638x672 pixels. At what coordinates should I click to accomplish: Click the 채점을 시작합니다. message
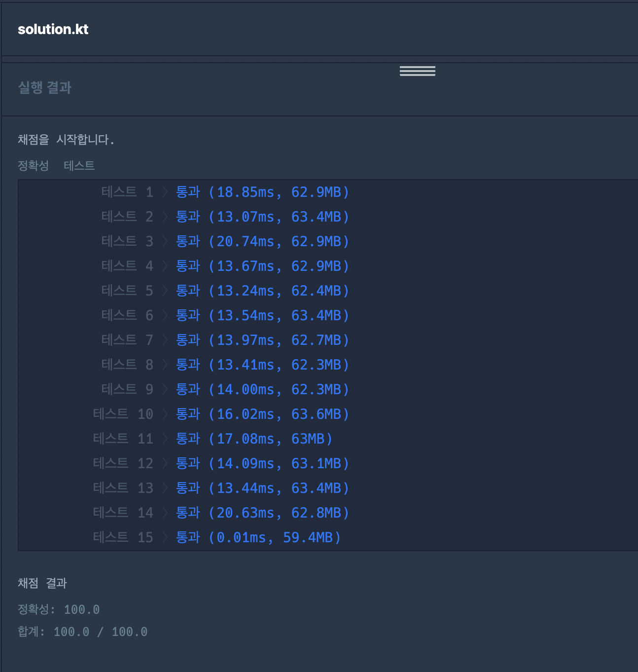66,140
